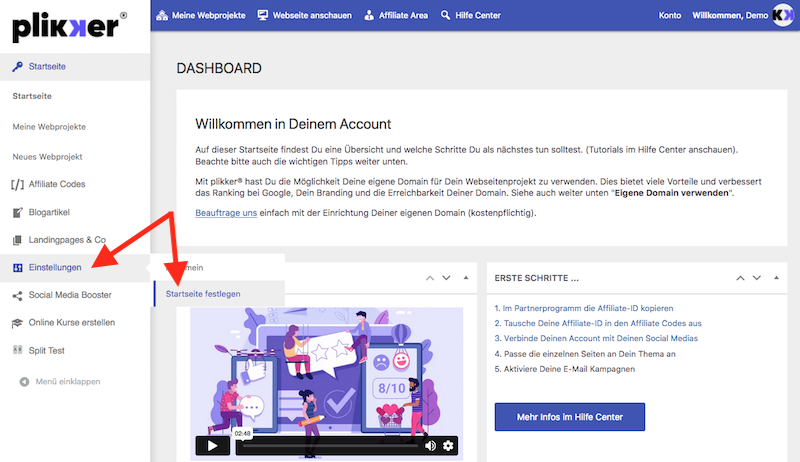Move Erste Schritte panel down

point(756,277)
